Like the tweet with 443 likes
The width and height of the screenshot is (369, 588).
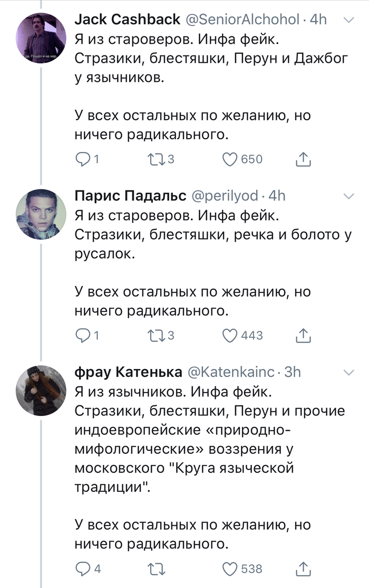pos(230,335)
